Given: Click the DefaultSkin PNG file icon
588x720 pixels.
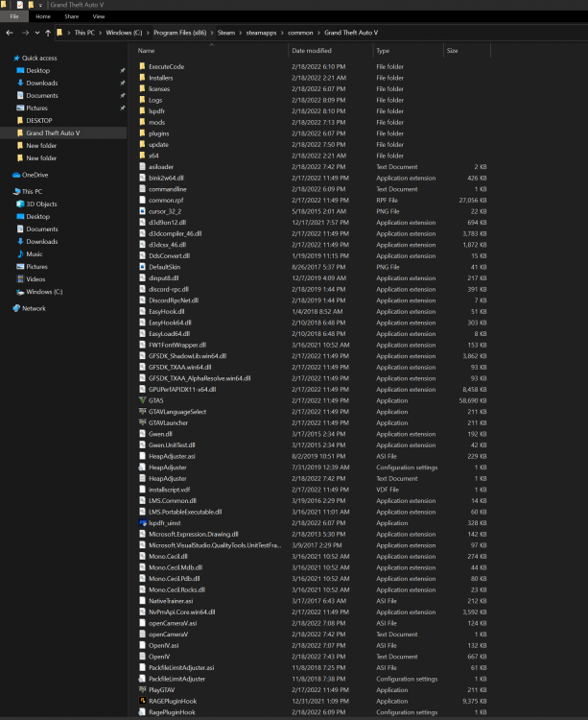Looking at the screenshot, I should coord(143,267).
